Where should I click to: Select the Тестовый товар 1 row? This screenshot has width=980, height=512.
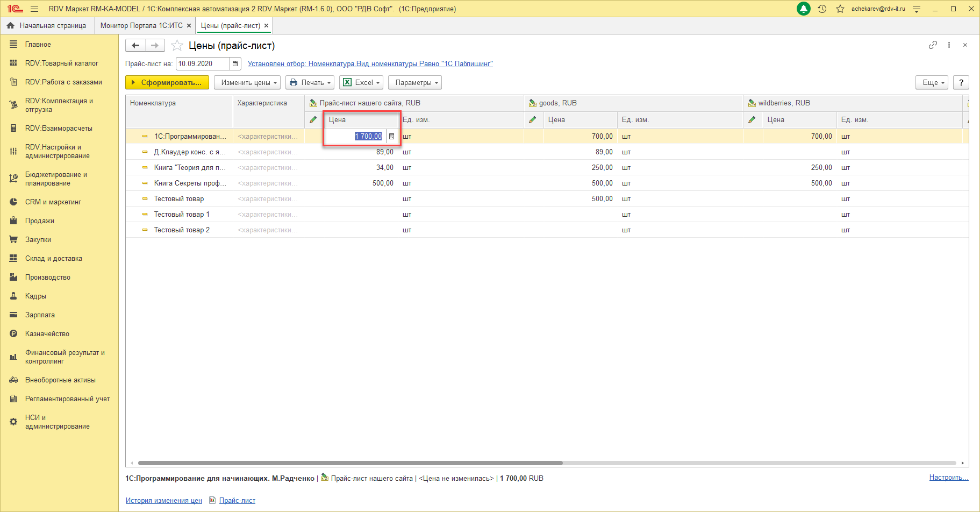coord(182,215)
